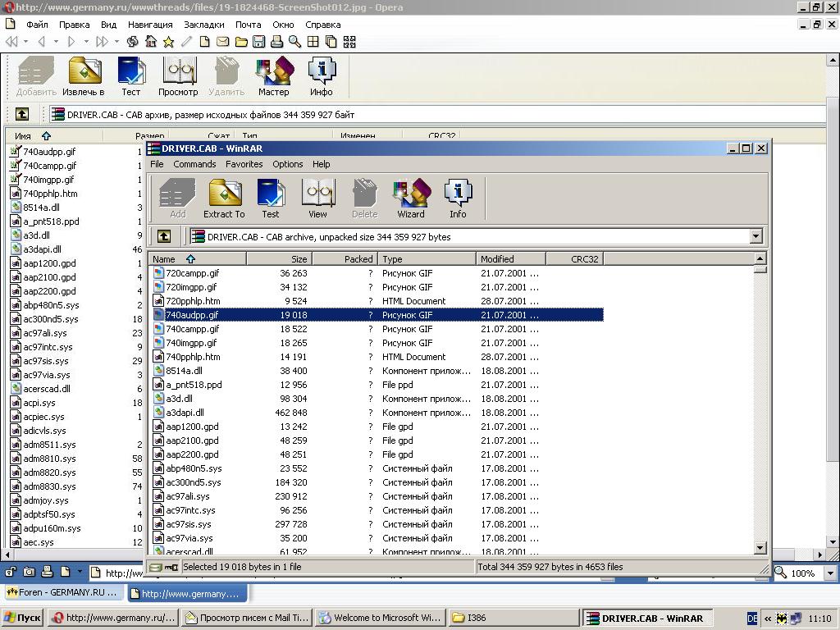The height and width of the screenshot is (630, 840).
Task: Open the WinRAR address path dropdown
Action: coord(756,236)
